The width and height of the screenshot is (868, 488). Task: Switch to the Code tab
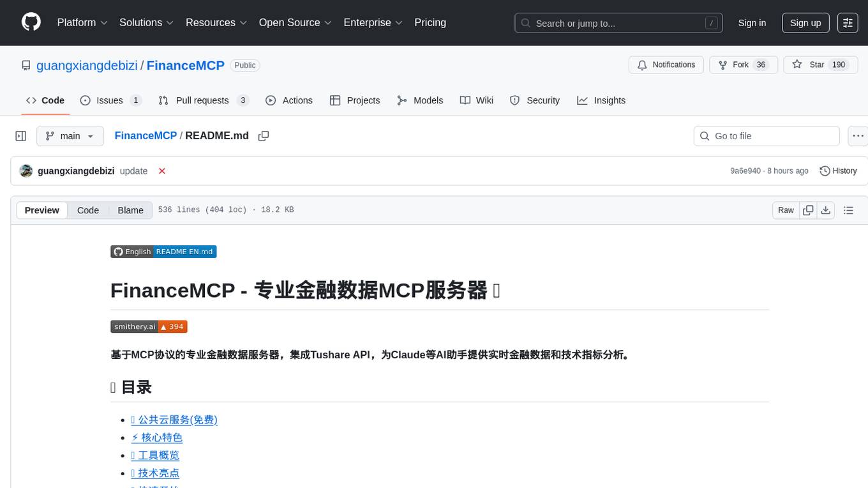pos(45,100)
